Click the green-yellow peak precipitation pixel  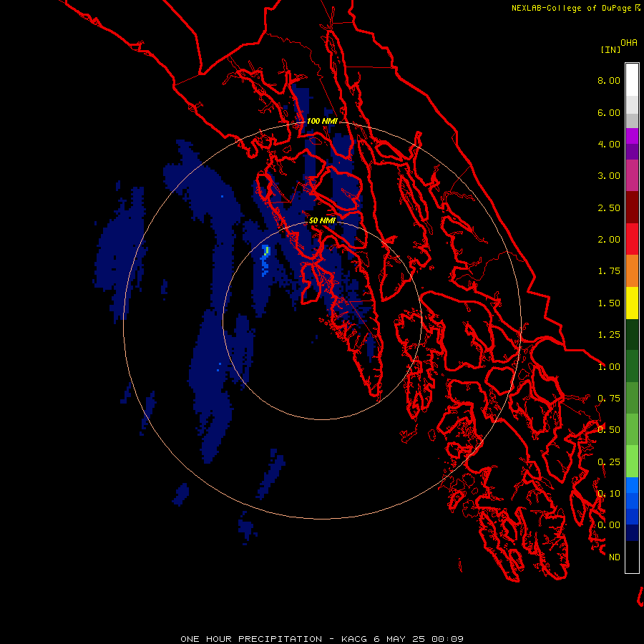click(268, 250)
